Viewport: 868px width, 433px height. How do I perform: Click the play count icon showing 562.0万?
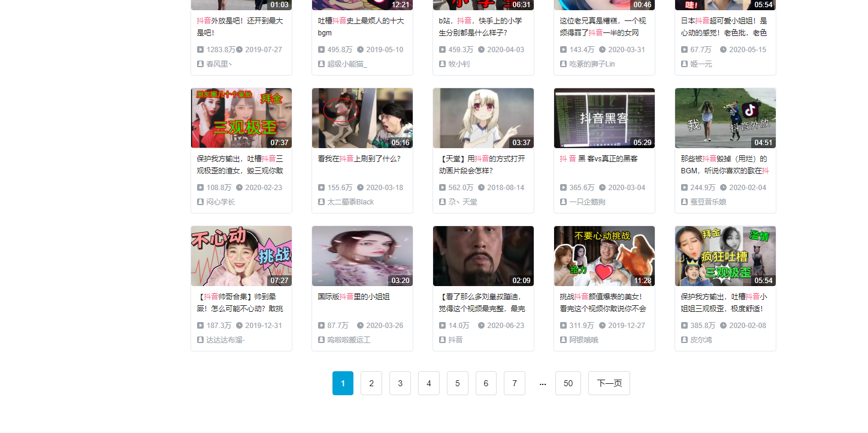(442, 187)
